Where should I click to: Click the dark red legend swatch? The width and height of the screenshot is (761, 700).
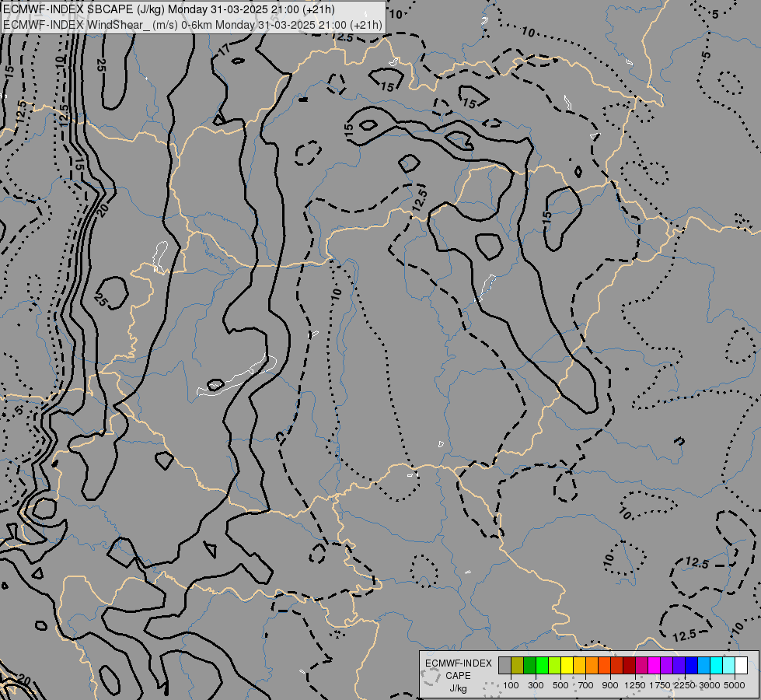tap(629, 665)
